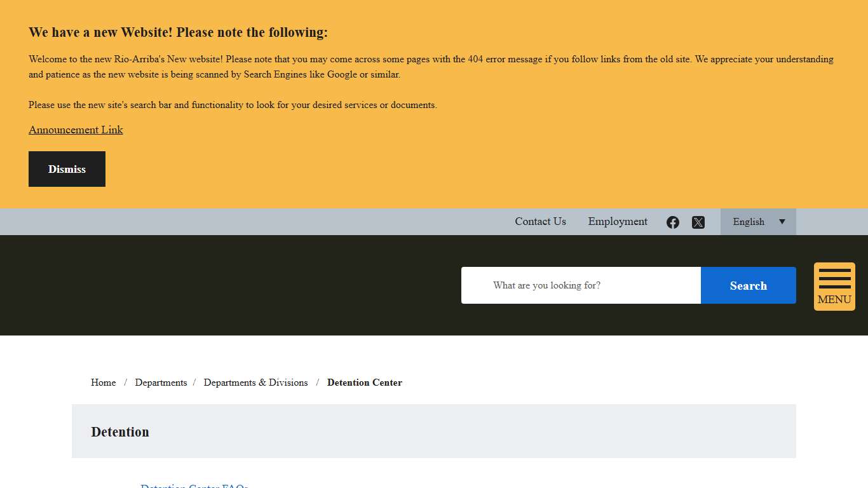Image resolution: width=868 pixels, height=488 pixels.
Task: Follow the Announcement Link
Action: [x=76, y=130]
